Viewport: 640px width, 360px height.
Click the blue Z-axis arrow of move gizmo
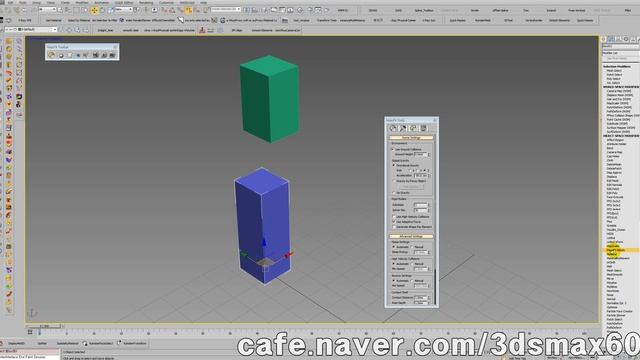264,242
